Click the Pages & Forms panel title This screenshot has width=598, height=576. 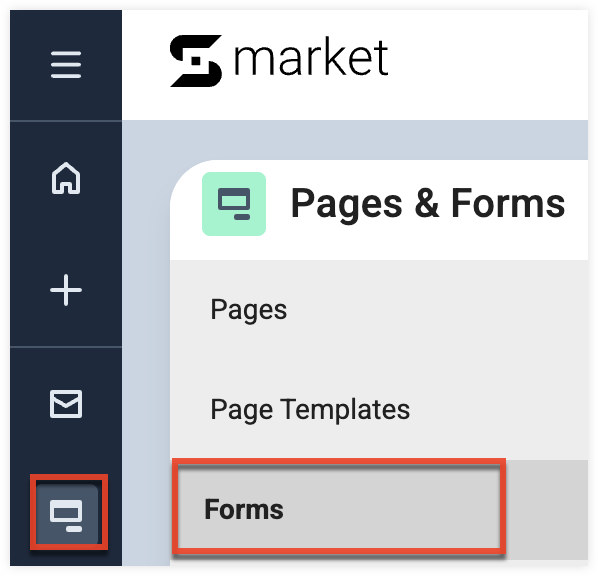[428, 204]
